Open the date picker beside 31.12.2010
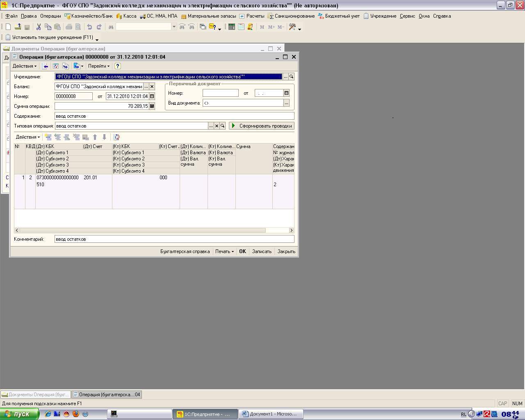 tap(152, 96)
